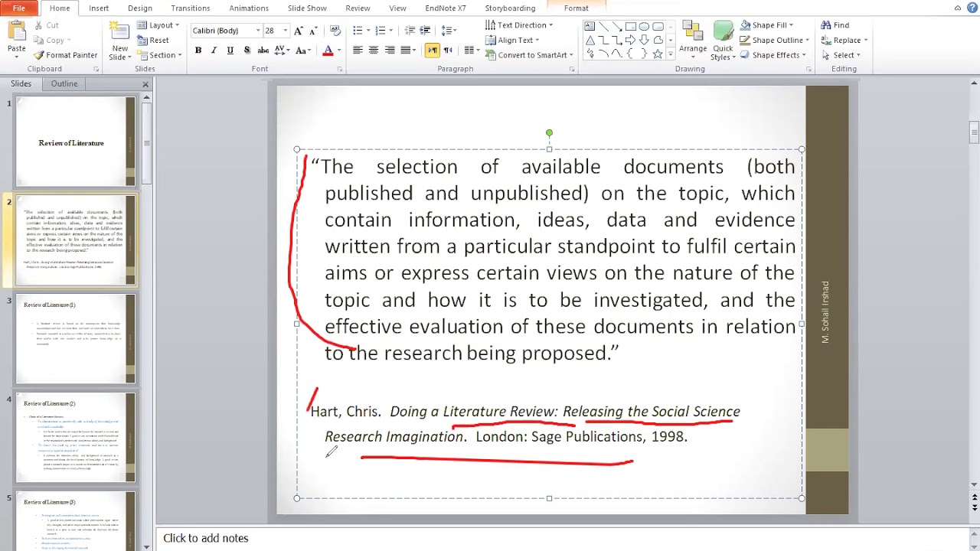The width and height of the screenshot is (980, 551).
Task: Expand the shapes gallery More arrow
Action: (671, 55)
